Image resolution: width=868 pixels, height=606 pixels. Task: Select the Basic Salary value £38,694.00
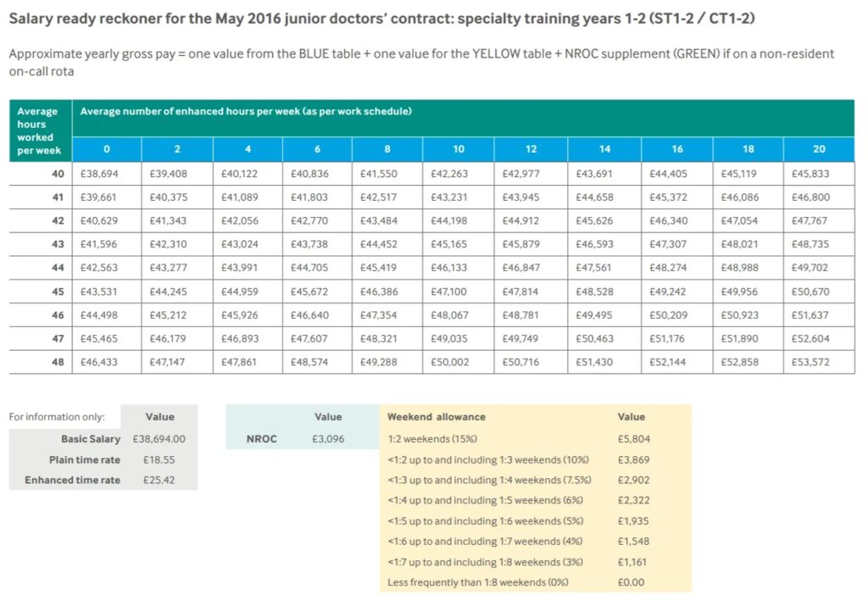pos(159,439)
